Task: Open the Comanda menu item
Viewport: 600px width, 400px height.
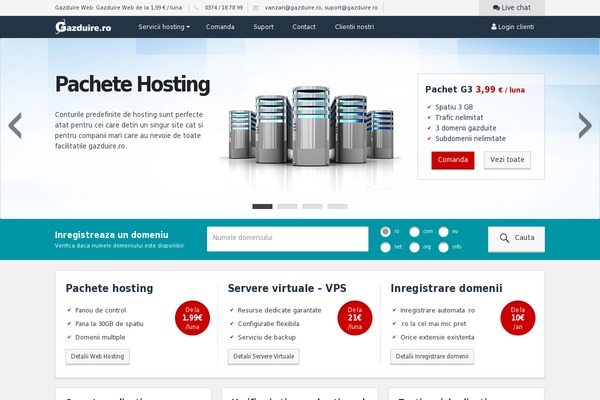Action: [220, 27]
